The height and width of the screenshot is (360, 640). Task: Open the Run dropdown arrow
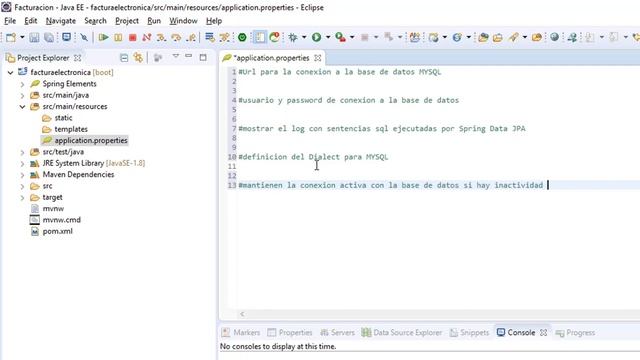[327, 38]
